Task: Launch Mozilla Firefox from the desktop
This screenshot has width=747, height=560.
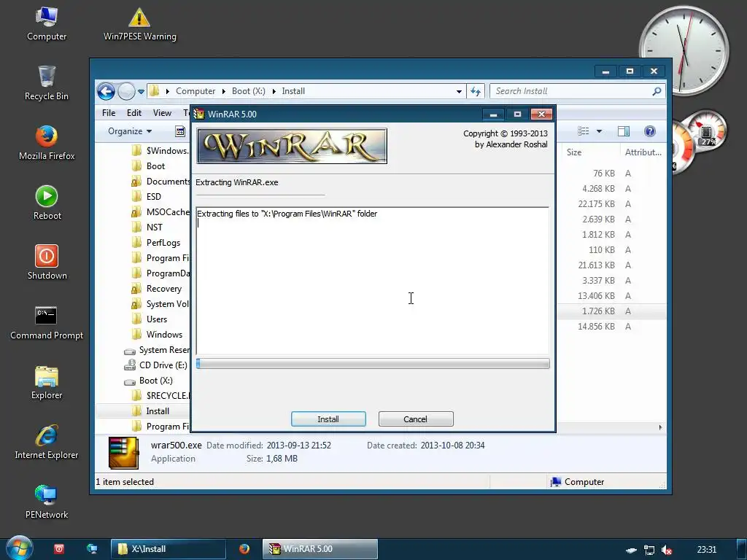Action: pyautogui.click(x=46, y=143)
